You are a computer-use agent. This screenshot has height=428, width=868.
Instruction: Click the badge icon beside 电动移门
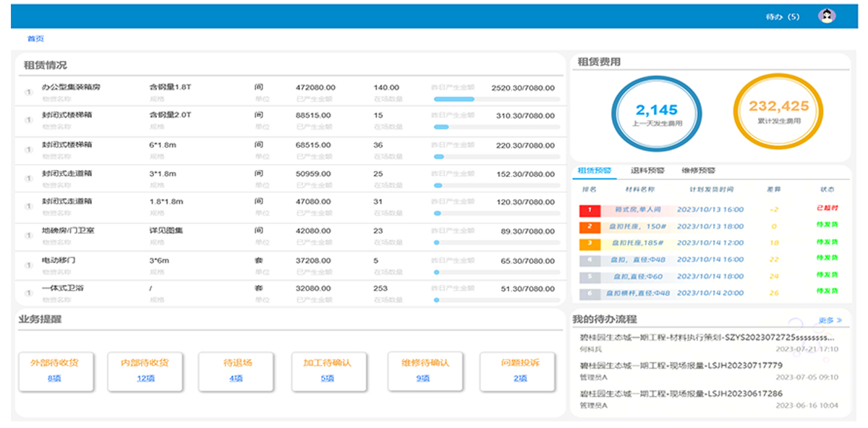click(27, 263)
